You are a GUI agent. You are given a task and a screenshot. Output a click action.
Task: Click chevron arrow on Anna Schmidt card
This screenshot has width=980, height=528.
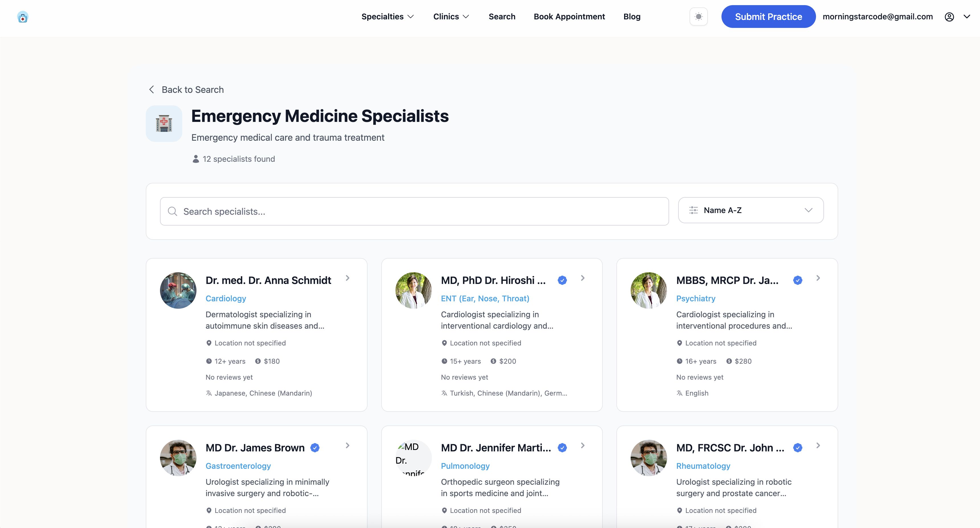(x=347, y=278)
